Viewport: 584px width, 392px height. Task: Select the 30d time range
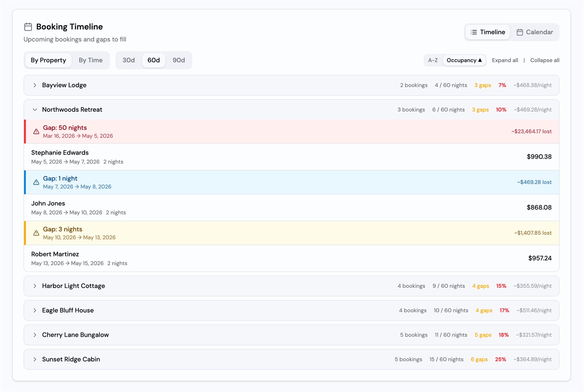[x=128, y=60]
